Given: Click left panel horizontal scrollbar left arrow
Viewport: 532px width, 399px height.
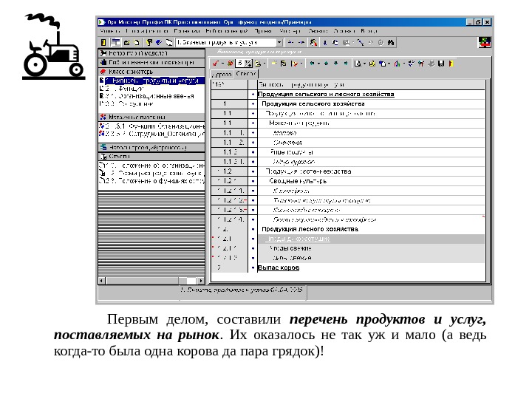Looking at the screenshot, I should [x=102, y=281].
